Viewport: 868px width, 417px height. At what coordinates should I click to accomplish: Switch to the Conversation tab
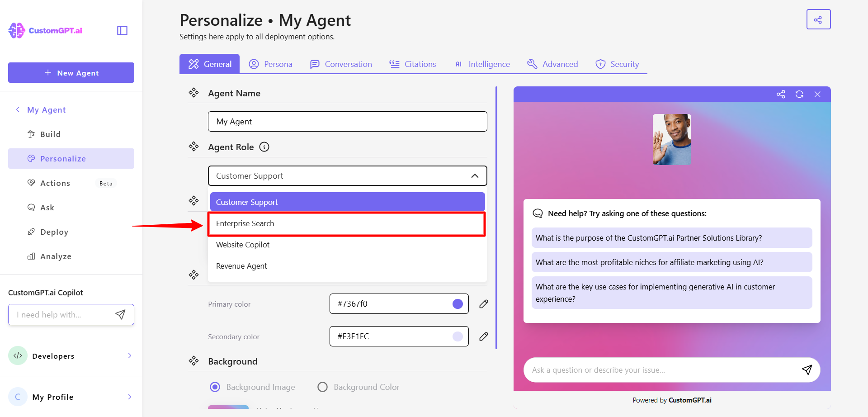pyautogui.click(x=341, y=64)
